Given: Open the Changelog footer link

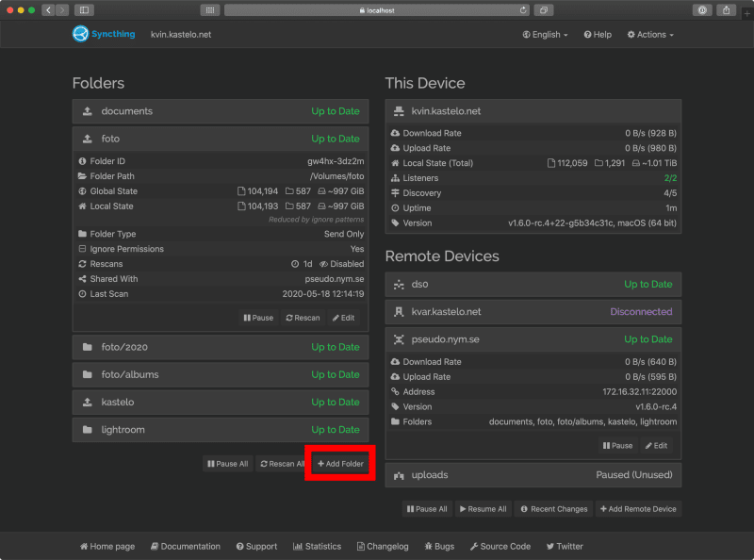Looking at the screenshot, I should click(383, 546).
